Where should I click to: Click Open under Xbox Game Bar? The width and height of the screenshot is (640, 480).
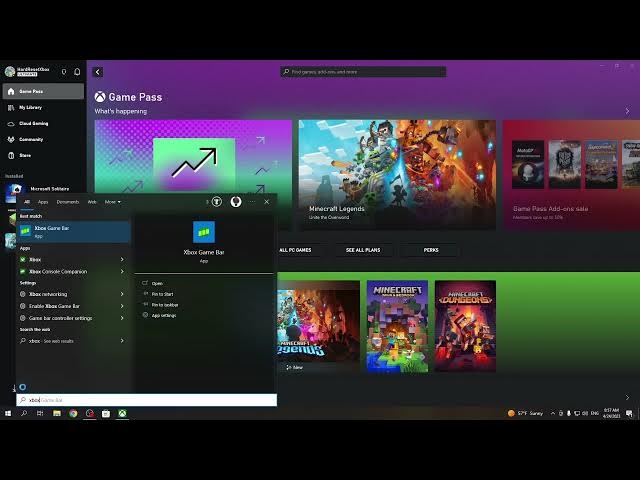157,283
